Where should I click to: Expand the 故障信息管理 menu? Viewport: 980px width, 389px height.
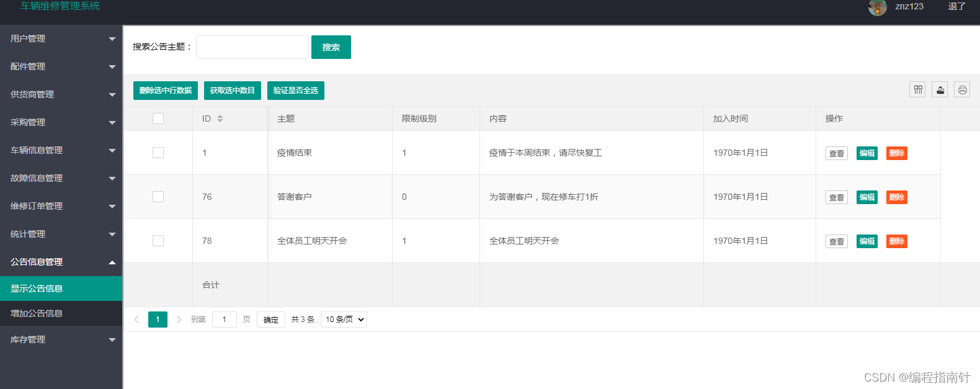point(61,178)
